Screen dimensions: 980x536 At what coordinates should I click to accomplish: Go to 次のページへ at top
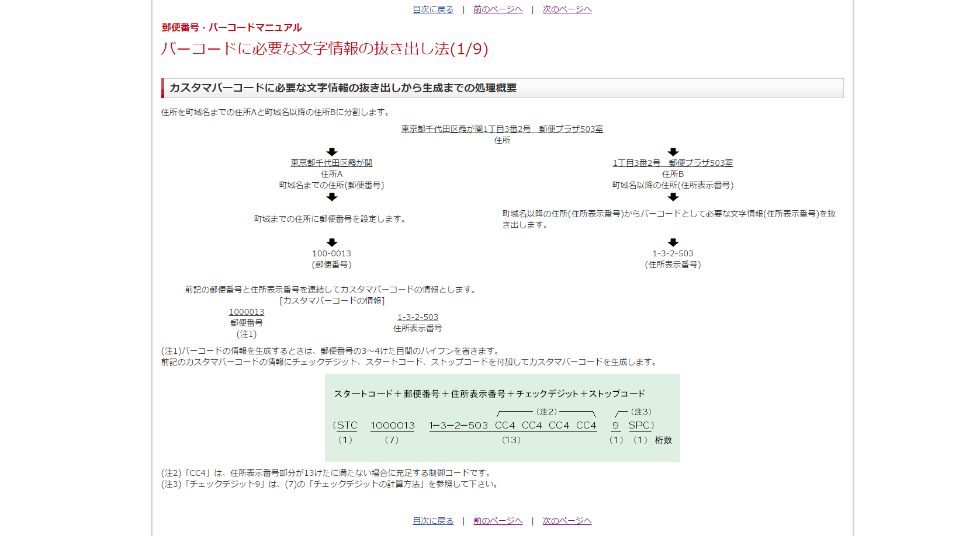[x=567, y=9]
